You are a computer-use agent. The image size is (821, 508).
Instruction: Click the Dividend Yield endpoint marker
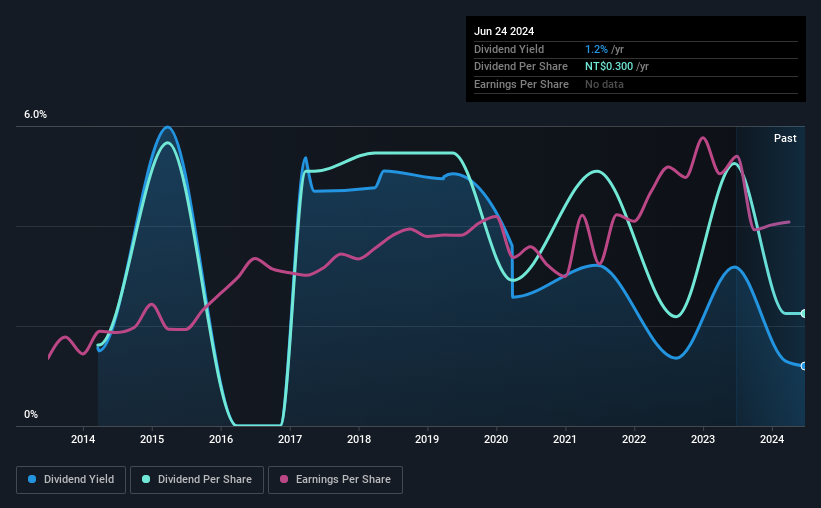click(804, 366)
